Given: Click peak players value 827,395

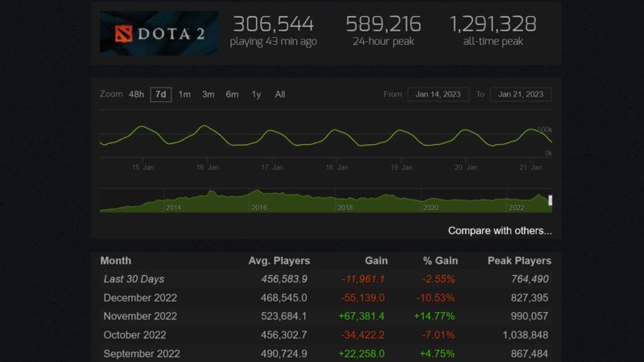Looking at the screenshot, I should pos(530,298).
